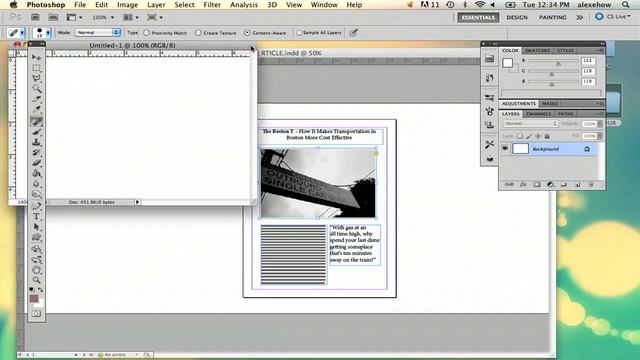640x360 pixels.
Task: Toggle lock position
Action: point(538,136)
